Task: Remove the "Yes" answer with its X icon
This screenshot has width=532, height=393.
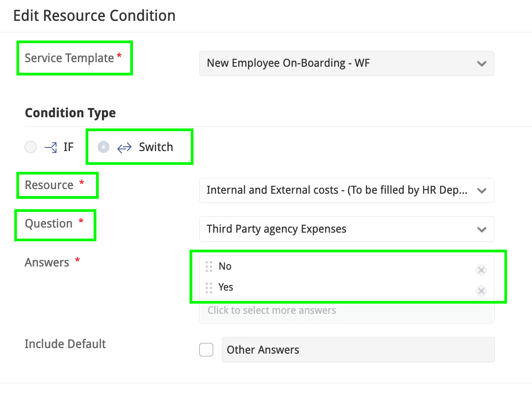Action: [481, 291]
